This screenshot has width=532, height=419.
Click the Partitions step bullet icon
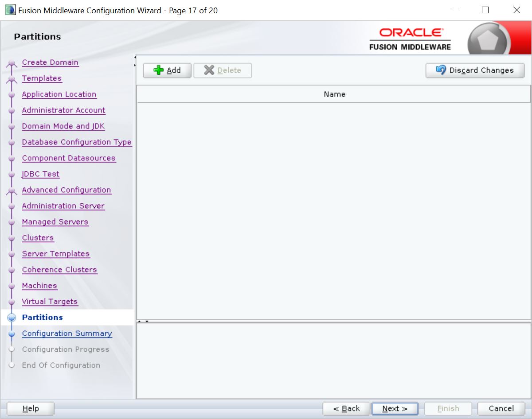(x=12, y=318)
